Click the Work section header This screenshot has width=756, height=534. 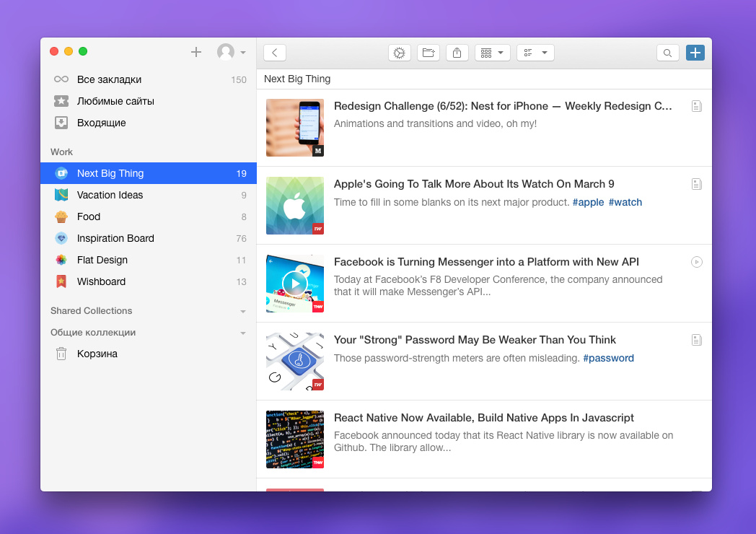[62, 152]
